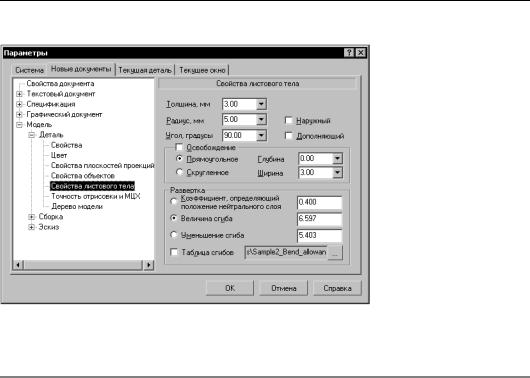Select the Прямоугольное radio button
530x378 pixels.
tap(179, 159)
